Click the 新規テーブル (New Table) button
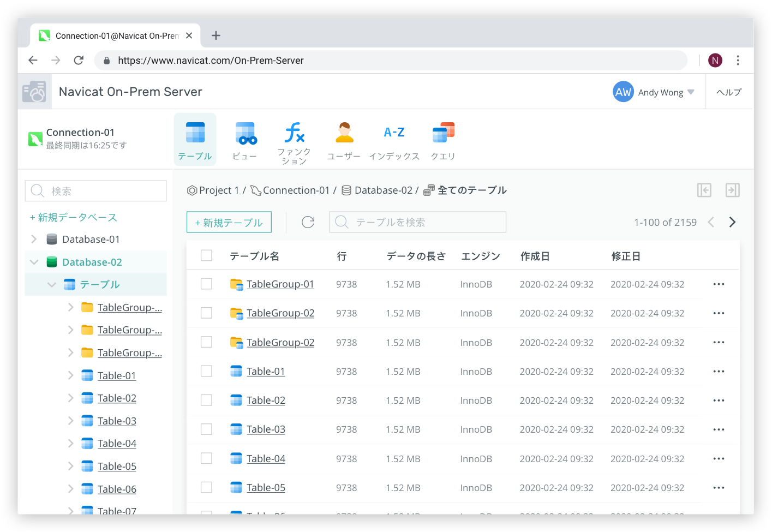Image resolution: width=772 pixels, height=532 pixels. click(x=229, y=222)
